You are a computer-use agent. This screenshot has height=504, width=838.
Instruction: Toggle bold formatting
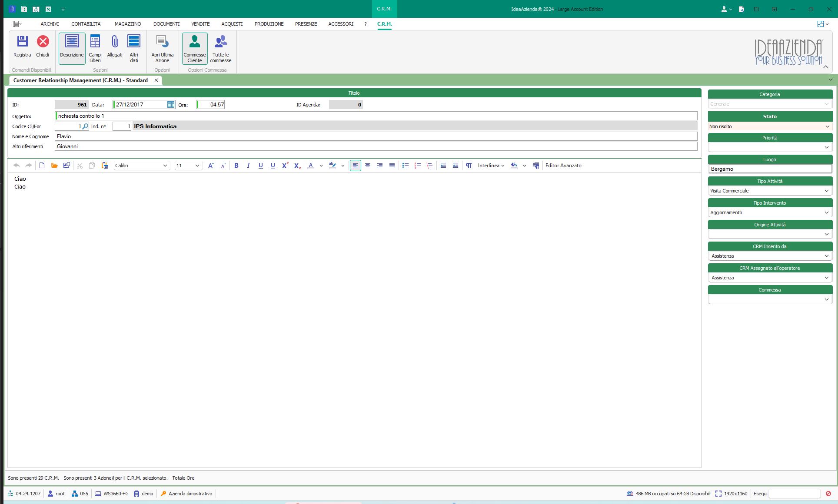point(236,166)
